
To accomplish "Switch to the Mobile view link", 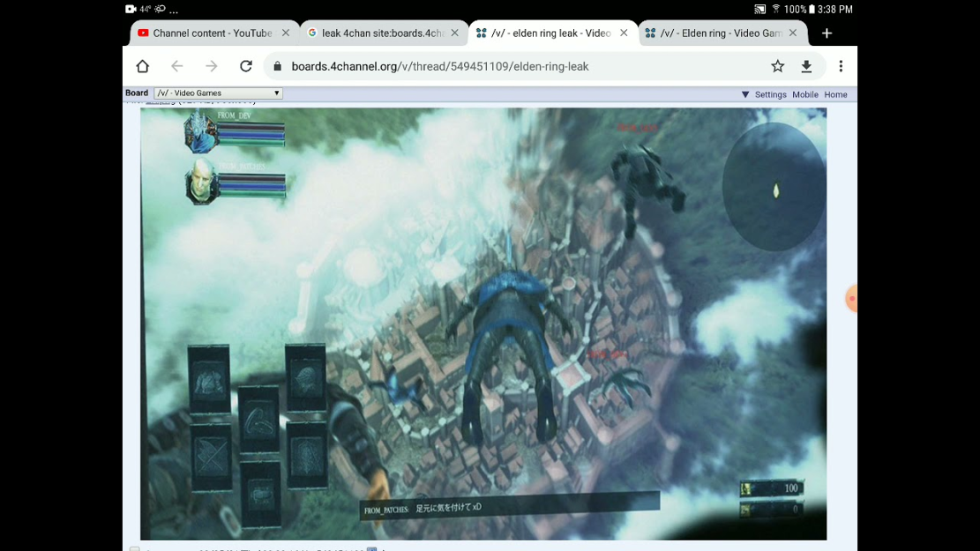I will click(x=805, y=95).
